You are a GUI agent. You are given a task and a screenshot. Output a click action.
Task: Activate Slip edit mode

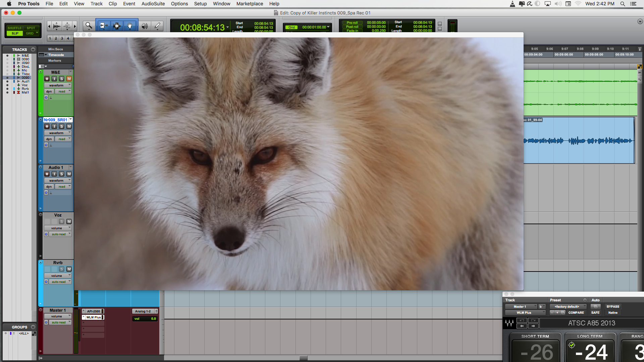[x=15, y=33]
